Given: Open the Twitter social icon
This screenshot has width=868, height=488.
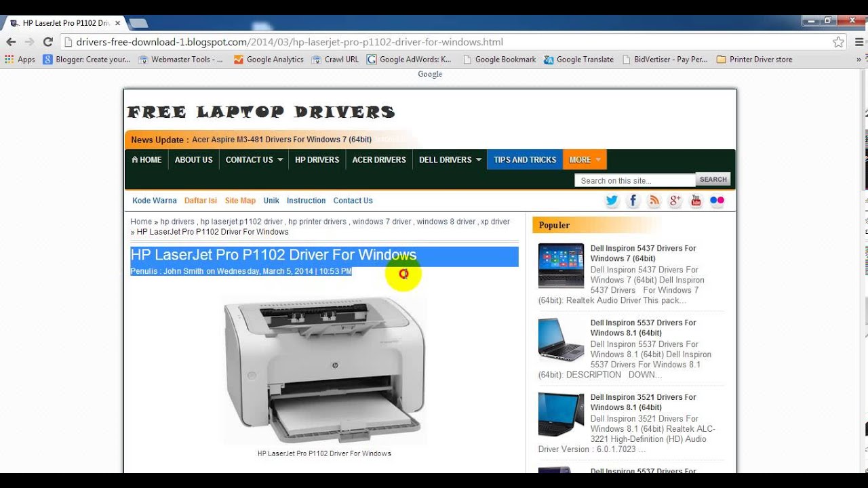Looking at the screenshot, I should click(x=612, y=201).
